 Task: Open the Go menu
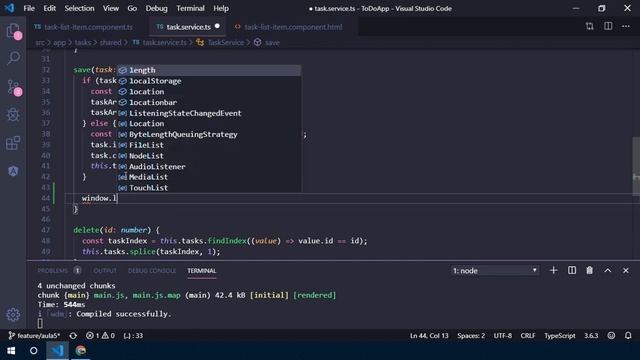pyautogui.click(x=132, y=8)
